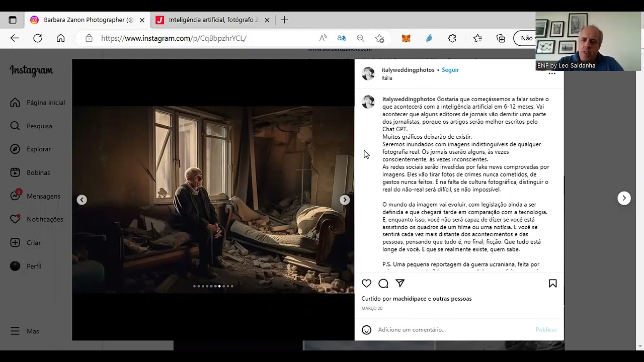
Task: Like the post with heart icon
Action: pos(367,284)
